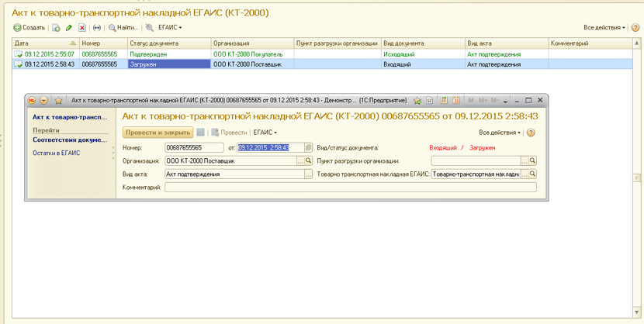644x324 pixels.
Task: Click the help question icon in the list window
Action: [635, 27]
